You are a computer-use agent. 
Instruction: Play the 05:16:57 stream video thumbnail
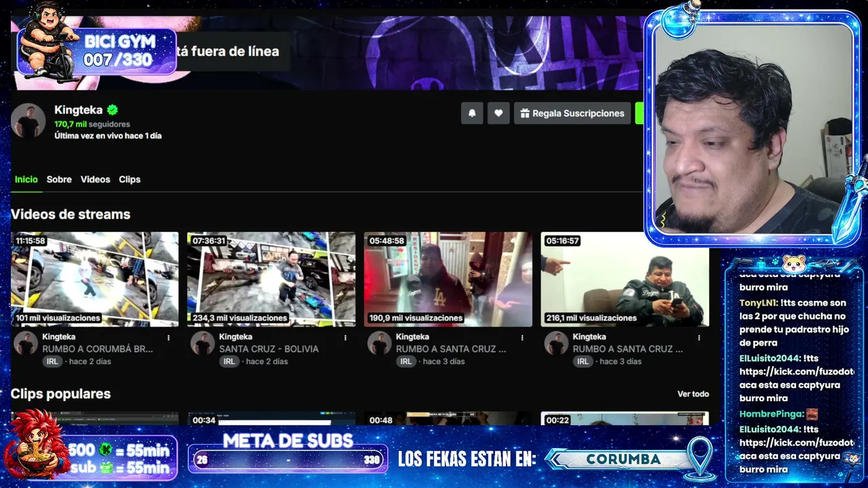(625, 279)
